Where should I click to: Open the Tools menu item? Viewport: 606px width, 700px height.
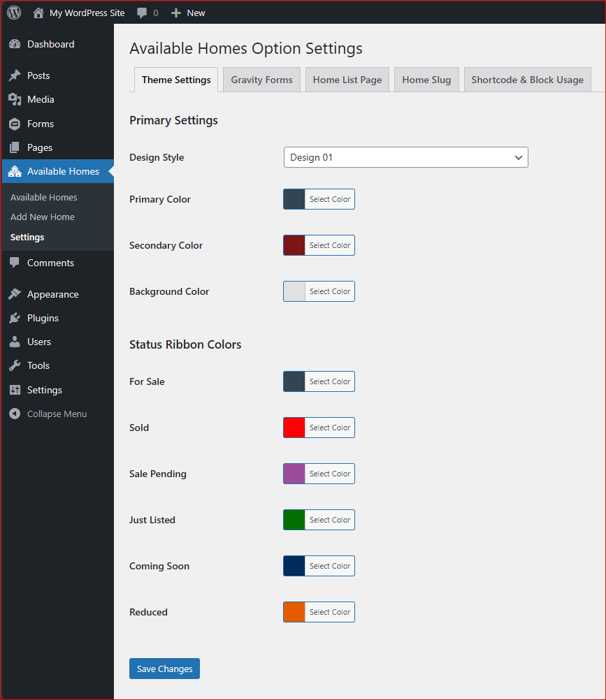(x=57, y=365)
